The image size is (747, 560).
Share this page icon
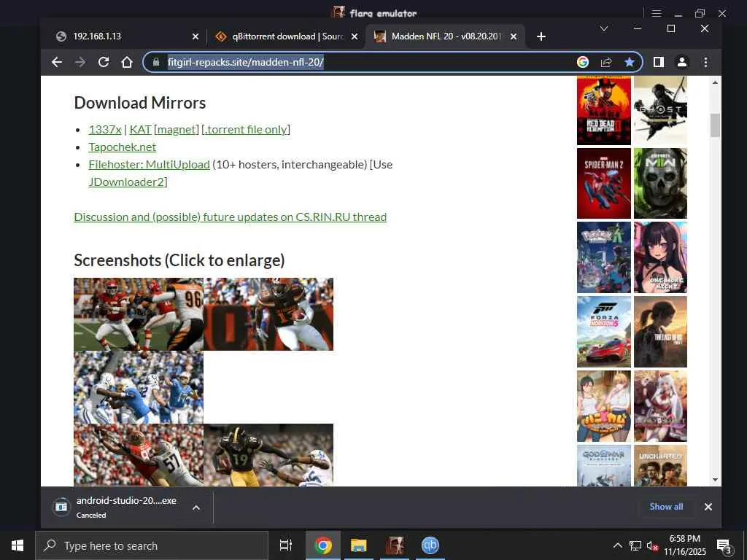click(606, 62)
